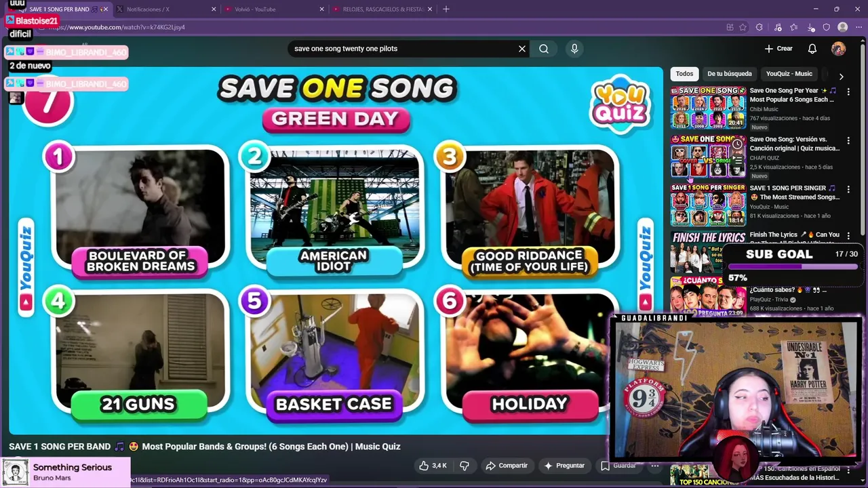Open browser extensions icon
This screenshot has width=868, height=488.
[759, 27]
